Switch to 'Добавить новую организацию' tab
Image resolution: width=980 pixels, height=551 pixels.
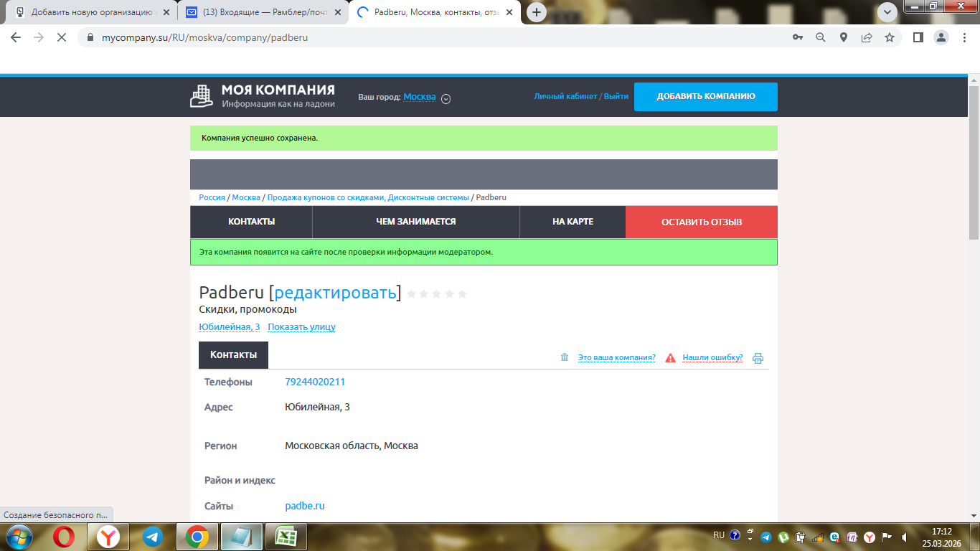click(90, 12)
